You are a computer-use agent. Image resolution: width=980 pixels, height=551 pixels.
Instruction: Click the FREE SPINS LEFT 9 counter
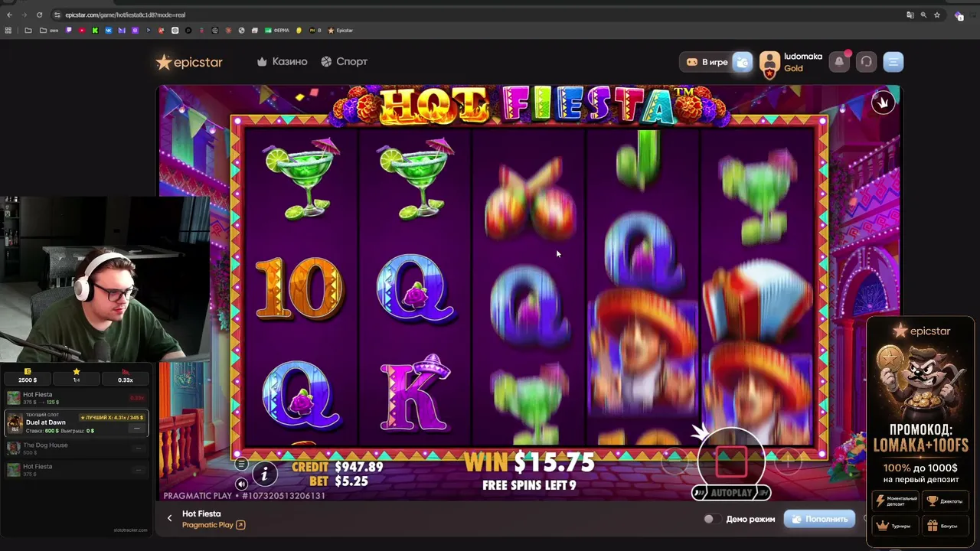[x=529, y=485]
